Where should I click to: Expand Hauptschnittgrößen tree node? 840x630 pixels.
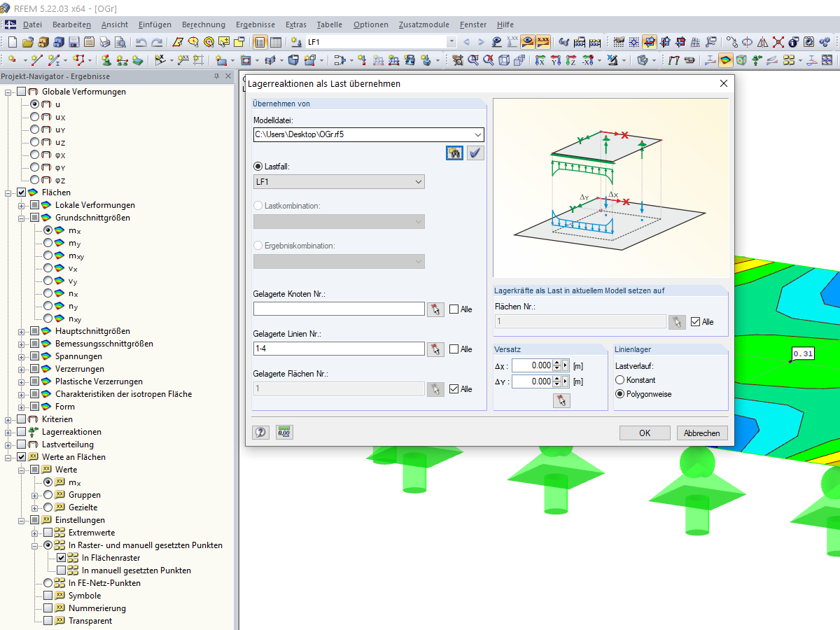(x=22, y=331)
